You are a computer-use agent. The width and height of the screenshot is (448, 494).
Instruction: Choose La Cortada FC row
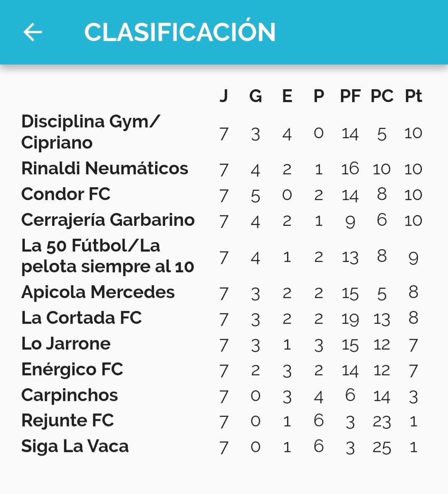[81, 318]
